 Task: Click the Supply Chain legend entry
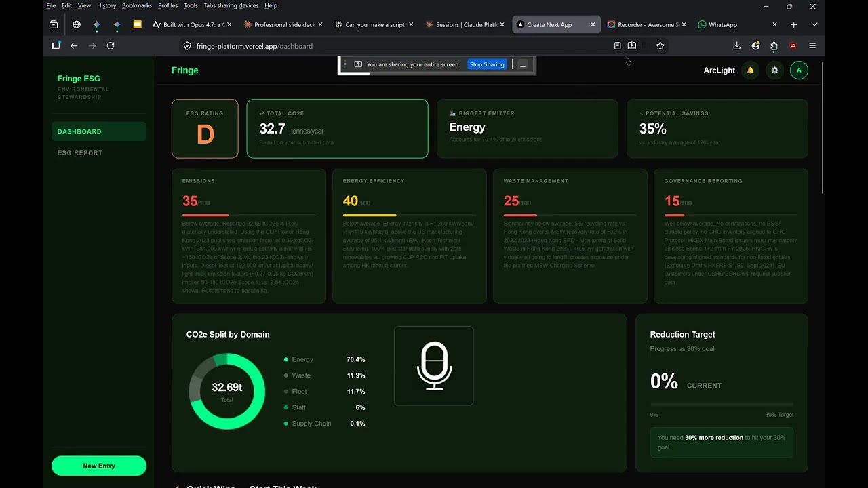325,424
